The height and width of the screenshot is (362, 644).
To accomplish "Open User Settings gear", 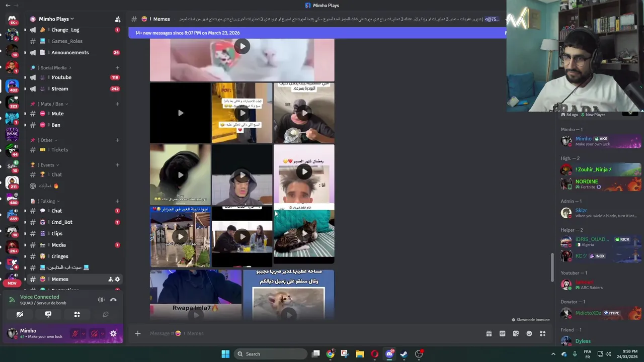I will click(113, 333).
